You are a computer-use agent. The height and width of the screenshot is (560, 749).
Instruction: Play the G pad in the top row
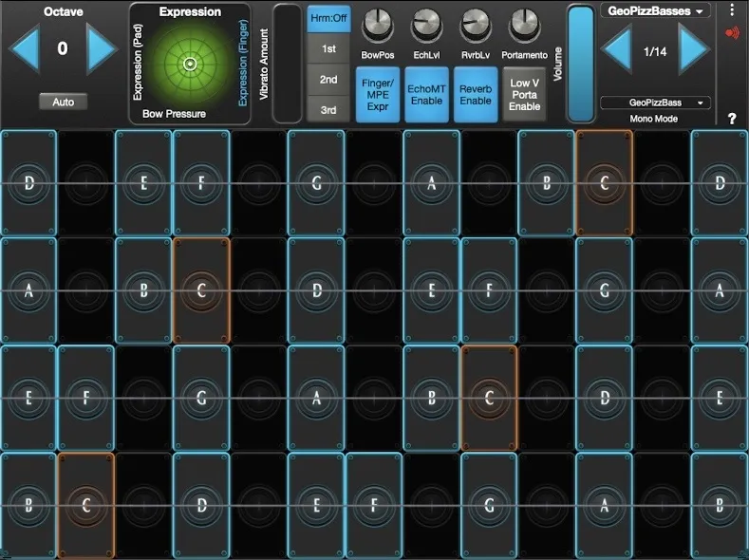click(316, 183)
